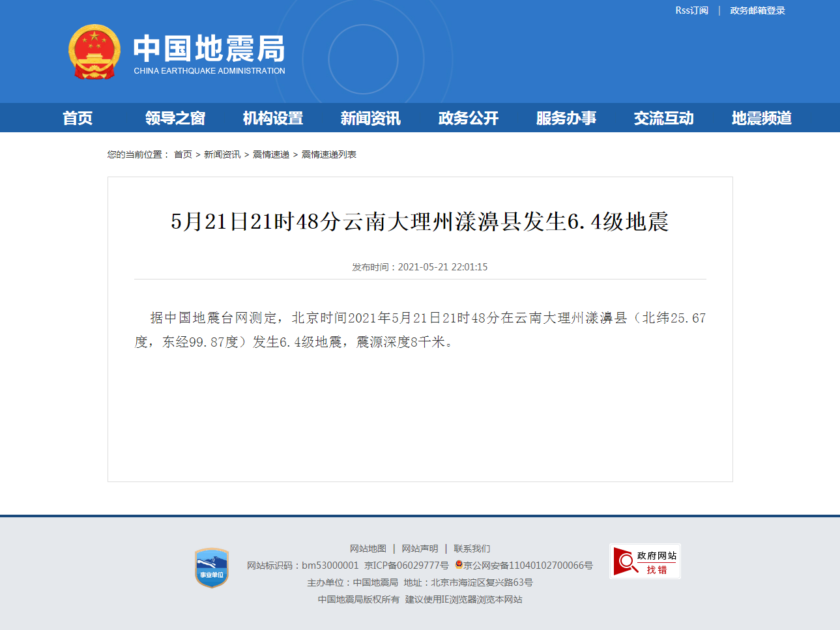Click the 地址：北京市海淀区复兴路63号 text

coord(468,582)
